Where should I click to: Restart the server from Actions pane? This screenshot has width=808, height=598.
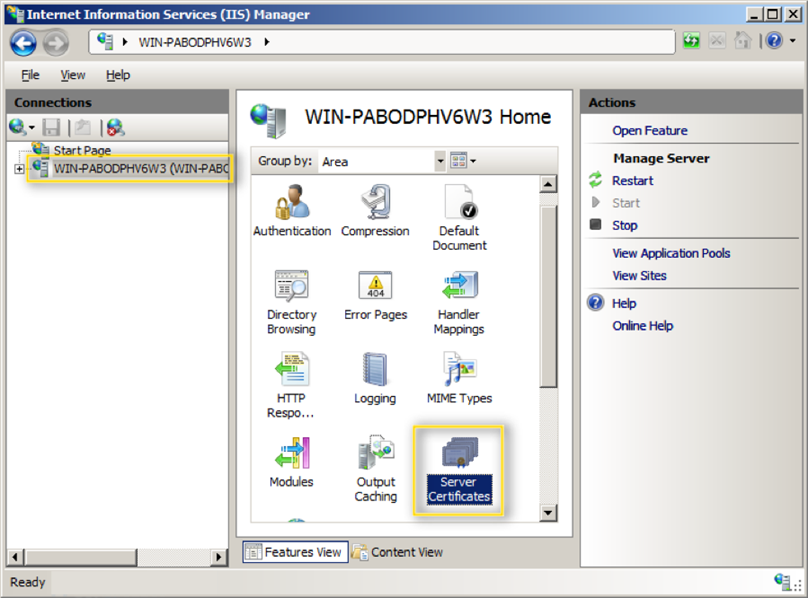pyautogui.click(x=630, y=181)
